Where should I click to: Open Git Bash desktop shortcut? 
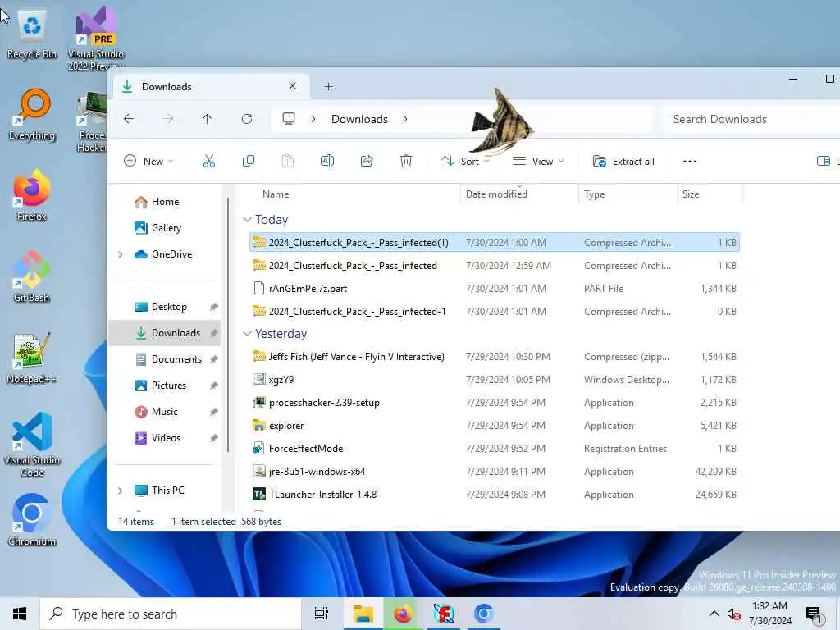point(32,277)
